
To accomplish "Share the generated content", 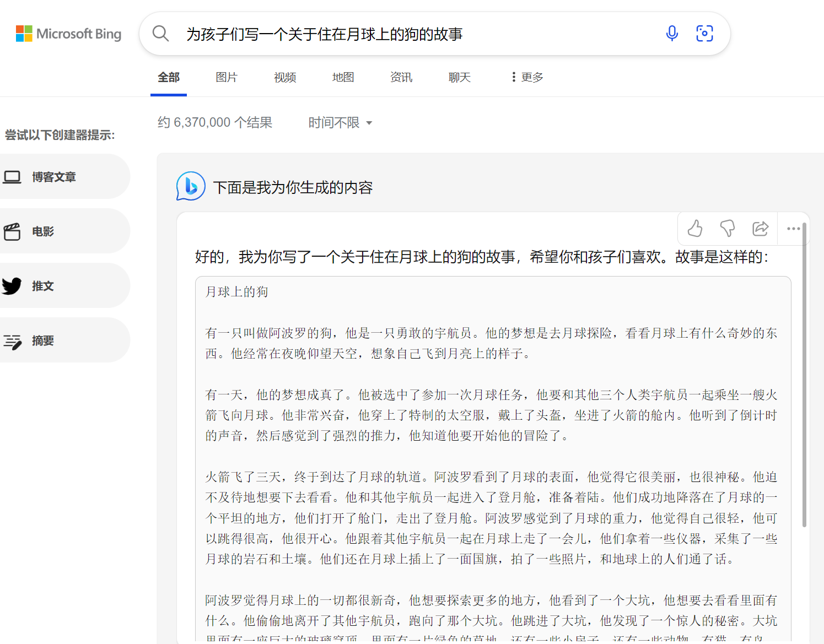I will (761, 228).
